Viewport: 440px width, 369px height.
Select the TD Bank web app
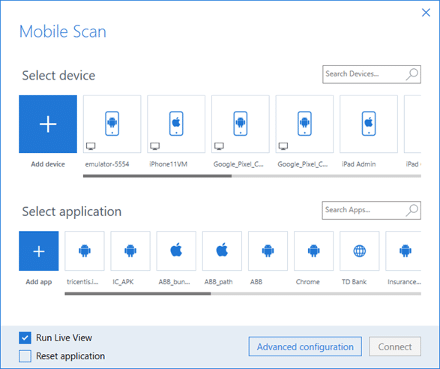click(x=360, y=251)
